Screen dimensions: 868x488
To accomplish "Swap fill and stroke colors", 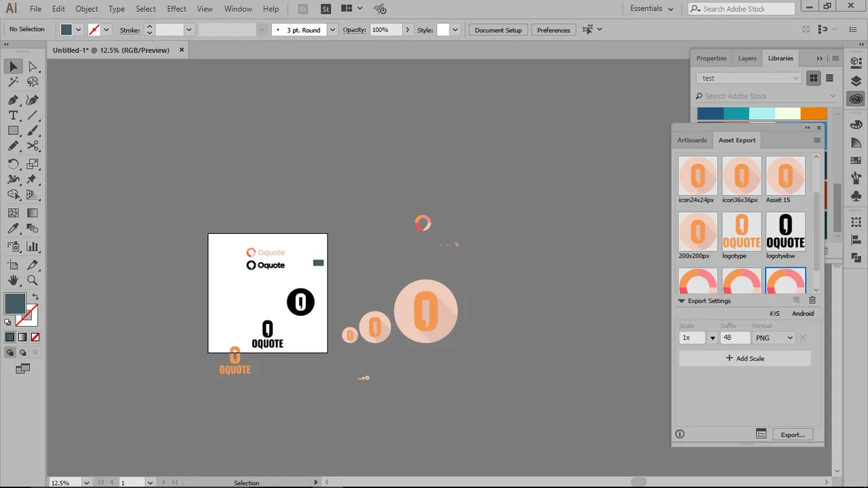I will (35, 297).
